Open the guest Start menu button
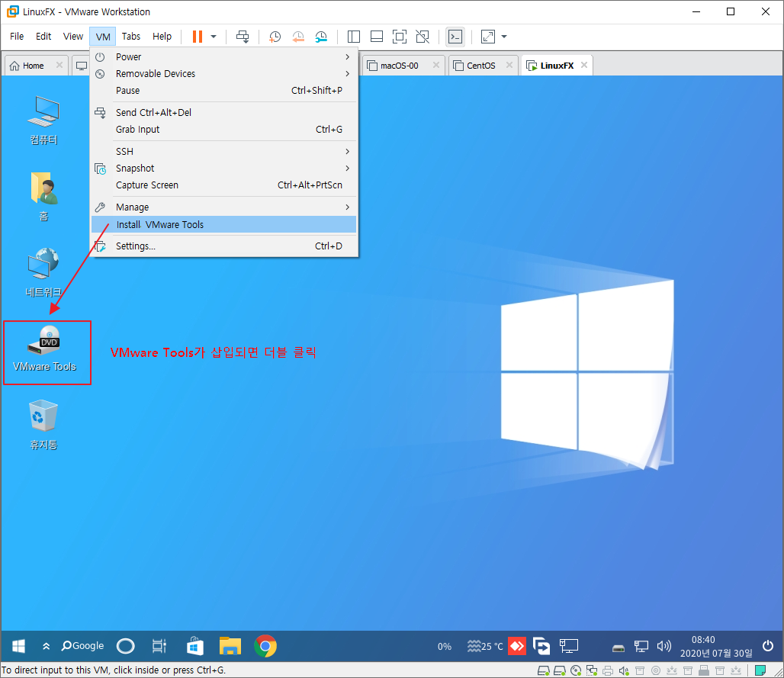Screen dimensions: 784x678 point(18,646)
